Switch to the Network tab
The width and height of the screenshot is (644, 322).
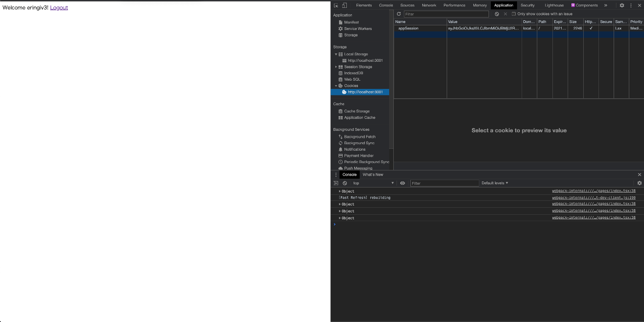coord(429,6)
